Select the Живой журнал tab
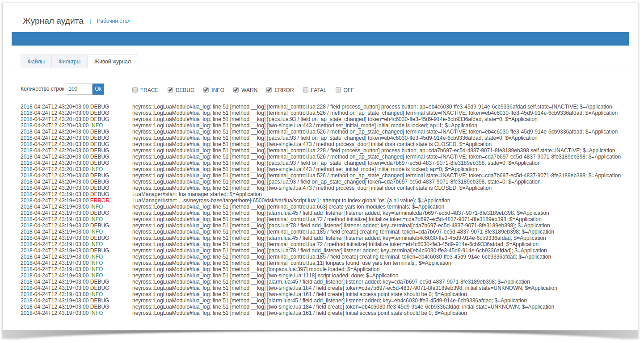This screenshot has width=644, height=343. [112, 62]
